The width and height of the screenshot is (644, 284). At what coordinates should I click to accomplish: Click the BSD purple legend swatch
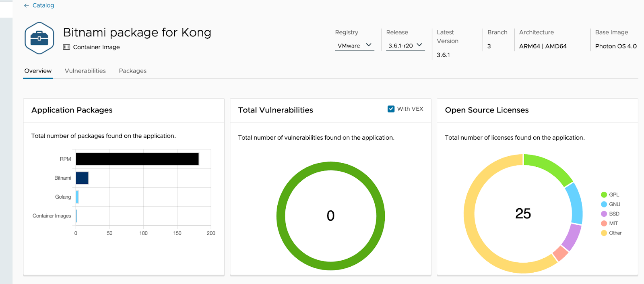tap(604, 214)
